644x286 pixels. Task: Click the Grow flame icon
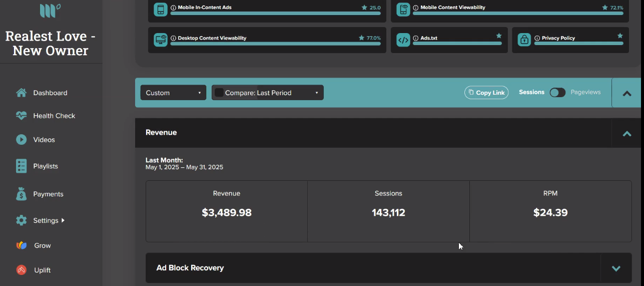tap(21, 245)
